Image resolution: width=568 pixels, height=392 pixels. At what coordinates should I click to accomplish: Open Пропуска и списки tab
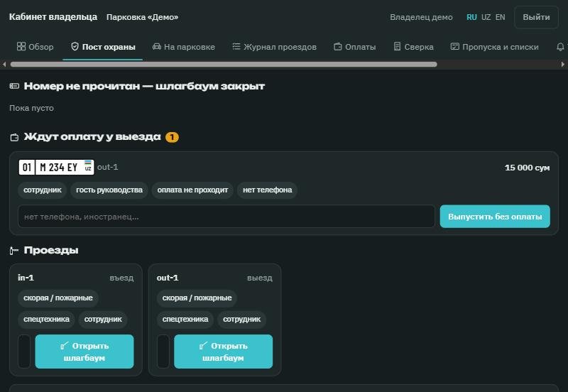click(494, 47)
